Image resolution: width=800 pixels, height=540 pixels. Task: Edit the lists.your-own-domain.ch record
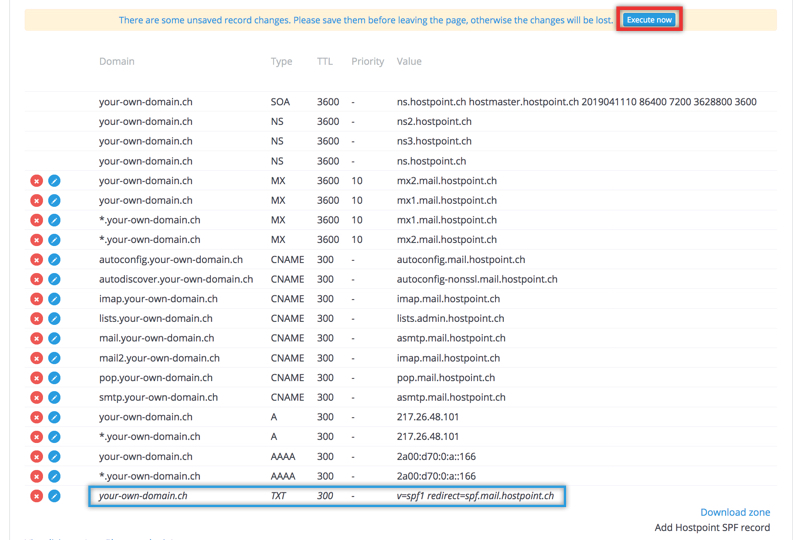click(54, 319)
